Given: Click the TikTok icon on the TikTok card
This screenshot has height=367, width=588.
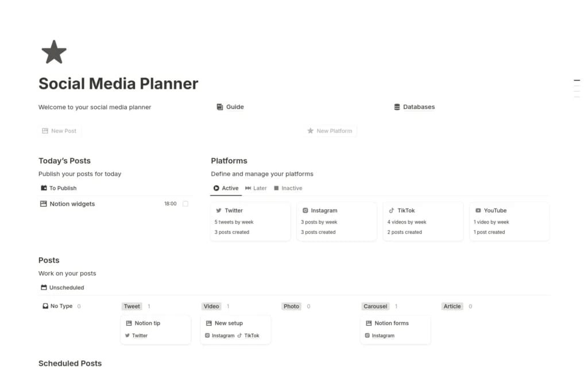Looking at the screenshot, I should click(x=392, y=210).
